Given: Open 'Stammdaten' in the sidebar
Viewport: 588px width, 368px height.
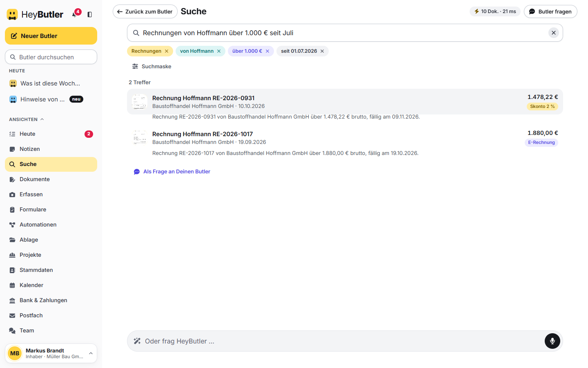Looking at the screenshot, I should [x=51, y=270].
